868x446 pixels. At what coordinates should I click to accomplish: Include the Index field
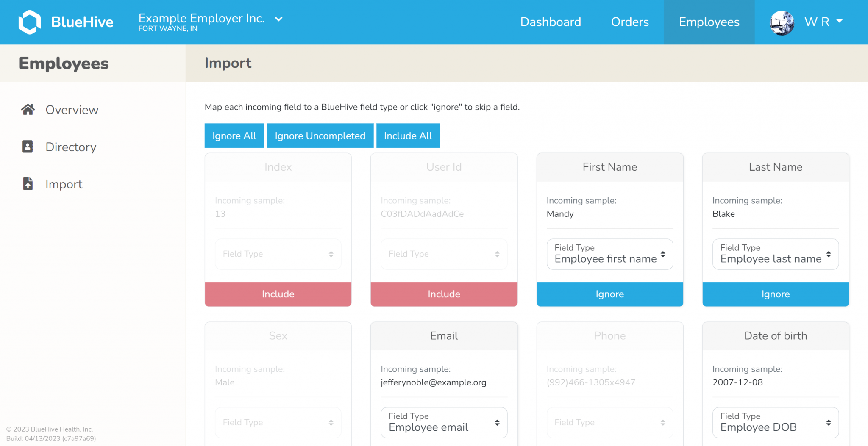coord(278,294)
